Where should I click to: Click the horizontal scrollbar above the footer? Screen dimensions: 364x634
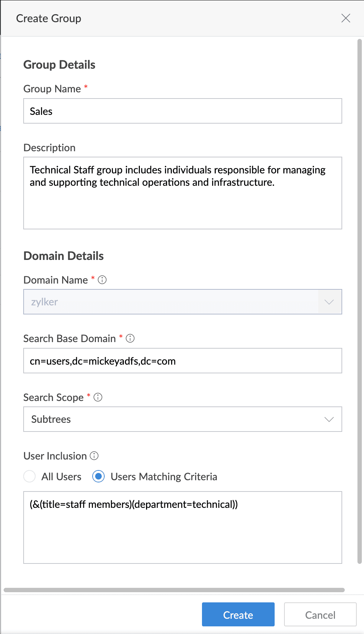[174, 590]
